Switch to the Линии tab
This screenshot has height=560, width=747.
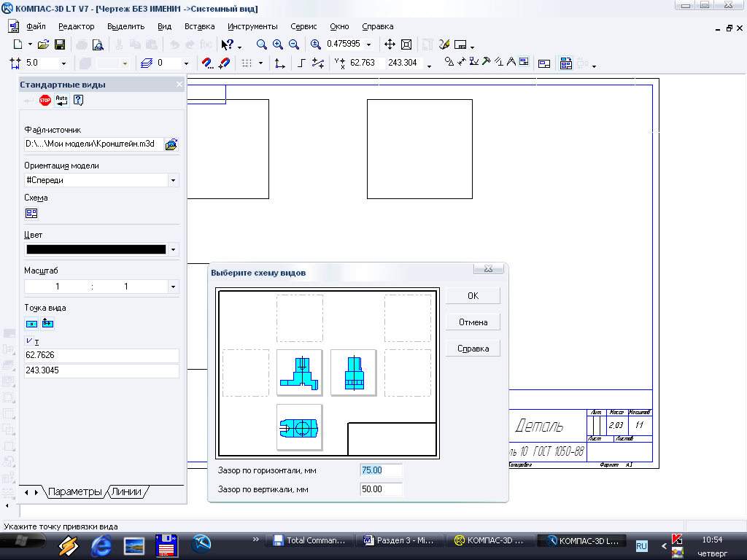point(126,492)
